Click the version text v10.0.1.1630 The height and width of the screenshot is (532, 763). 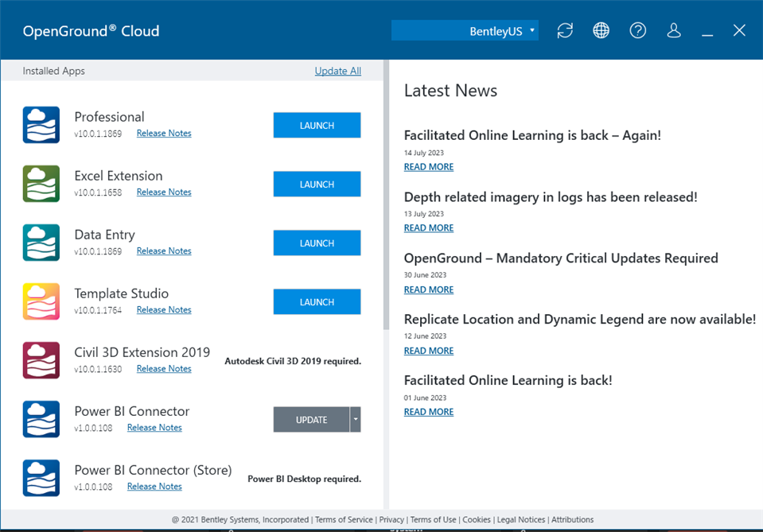pos(98,369)
